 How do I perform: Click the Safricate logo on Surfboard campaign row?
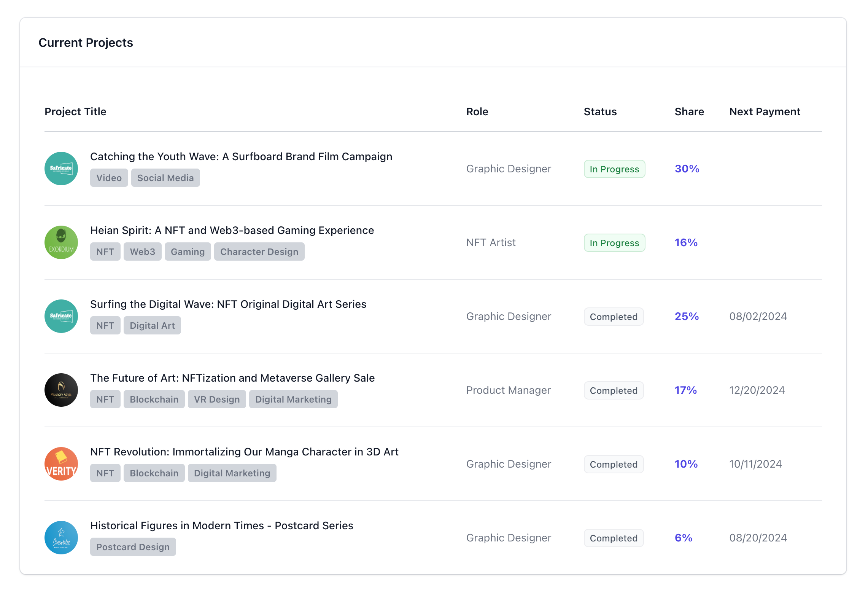point(61,169)
